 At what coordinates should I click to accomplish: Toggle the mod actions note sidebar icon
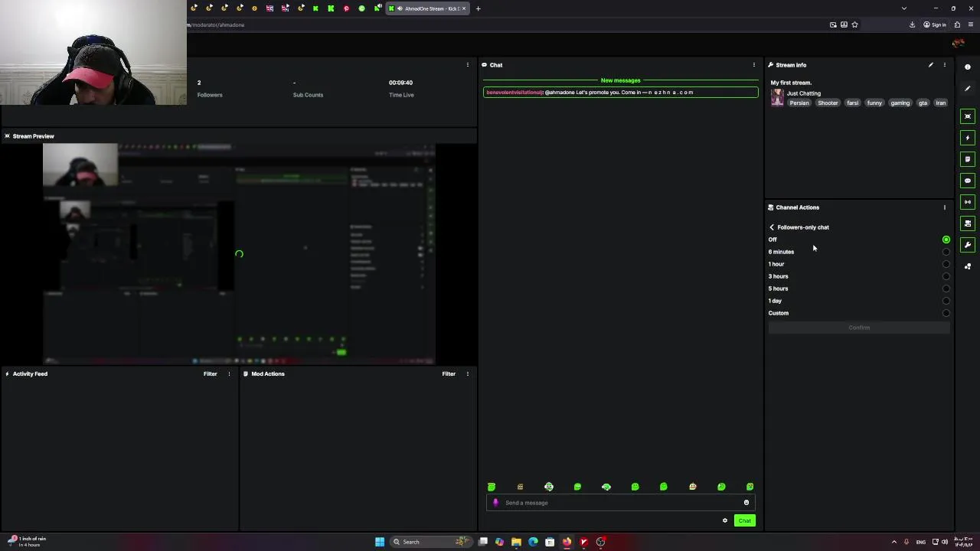click(x=968, y=159)
